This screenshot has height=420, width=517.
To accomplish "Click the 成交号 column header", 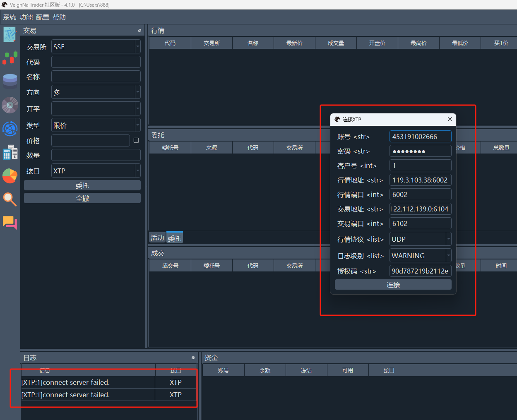I will (170, 266).
